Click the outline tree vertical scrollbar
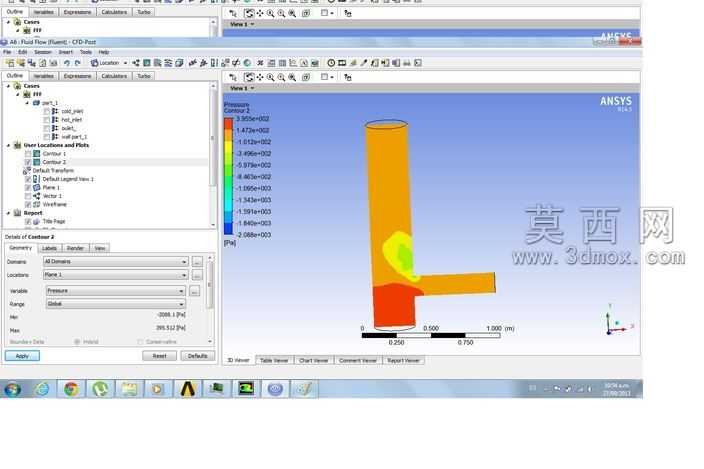Viewport: 704px width, 469px height. 213,155
